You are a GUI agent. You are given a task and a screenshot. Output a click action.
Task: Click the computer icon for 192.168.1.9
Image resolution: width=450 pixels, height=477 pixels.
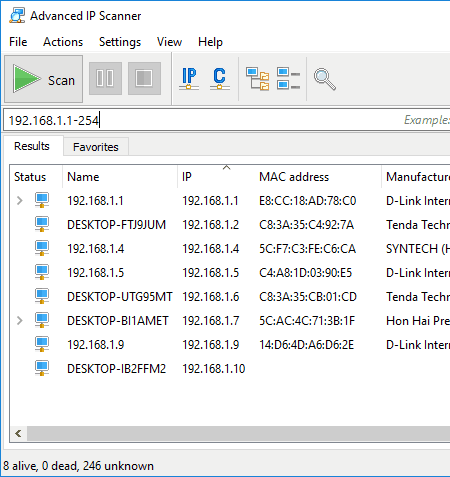tap(42, 344)
